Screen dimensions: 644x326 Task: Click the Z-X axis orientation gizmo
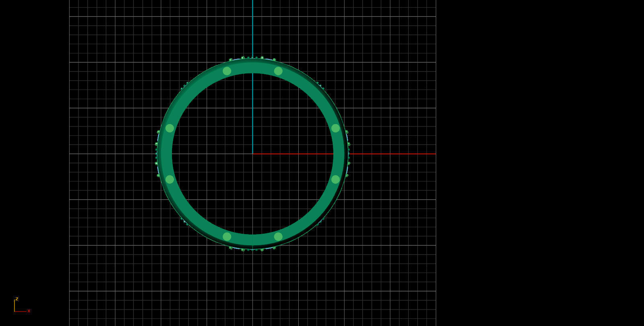coord(22,305)
